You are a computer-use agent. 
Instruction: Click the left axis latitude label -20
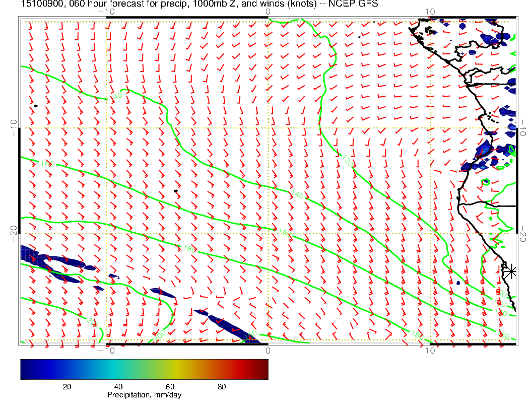coord(14,233)
